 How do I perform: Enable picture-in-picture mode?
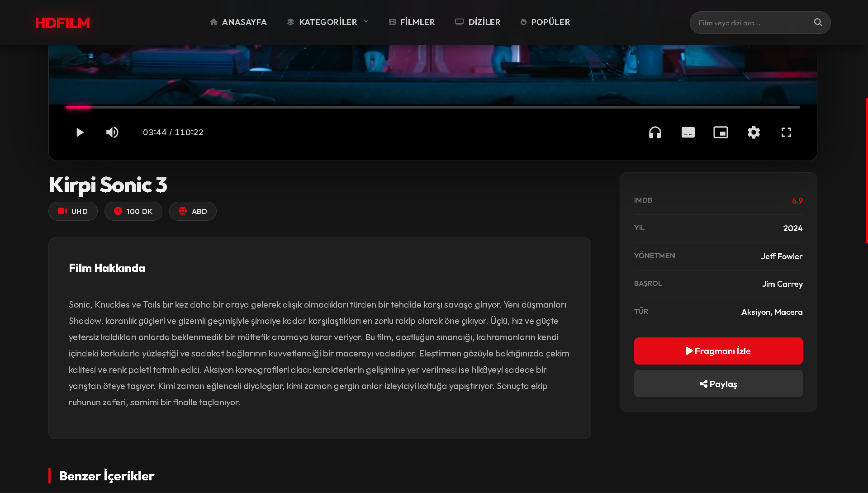[x=721, y=133]
